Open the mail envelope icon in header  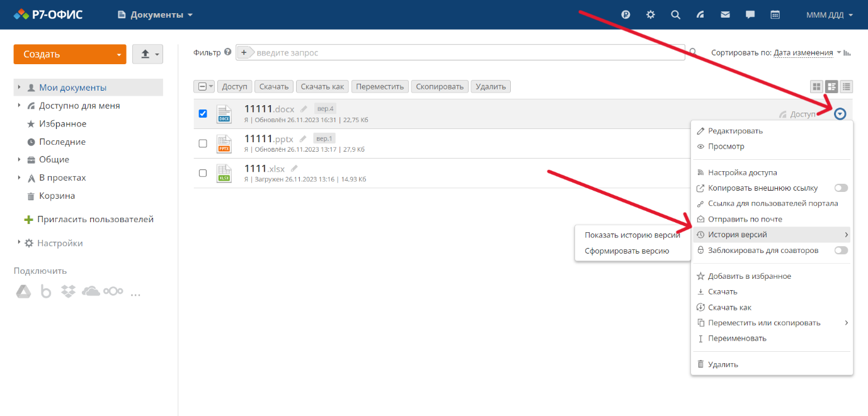(x=725, y=14)
